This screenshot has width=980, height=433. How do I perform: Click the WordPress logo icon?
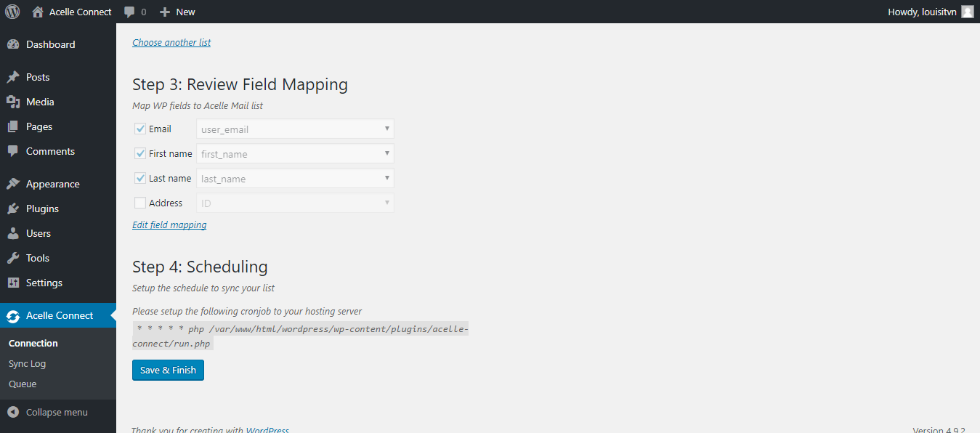click(x=12, y=12)
